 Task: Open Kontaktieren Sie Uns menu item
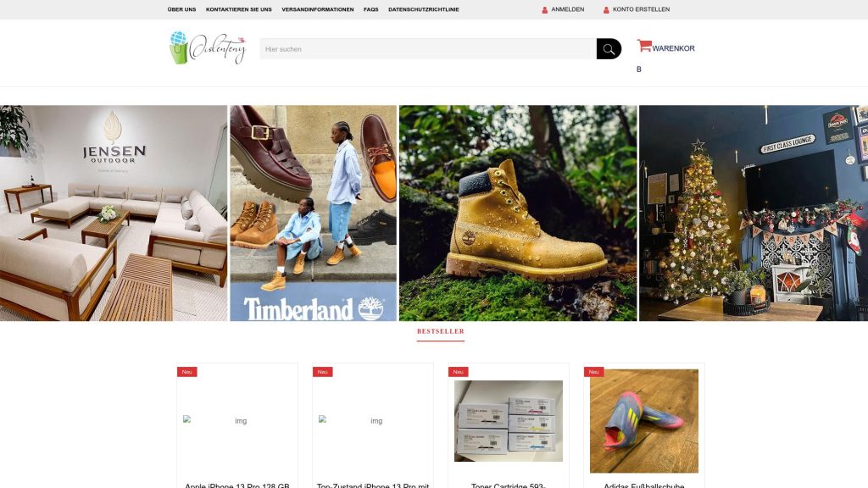pos(238,9)
